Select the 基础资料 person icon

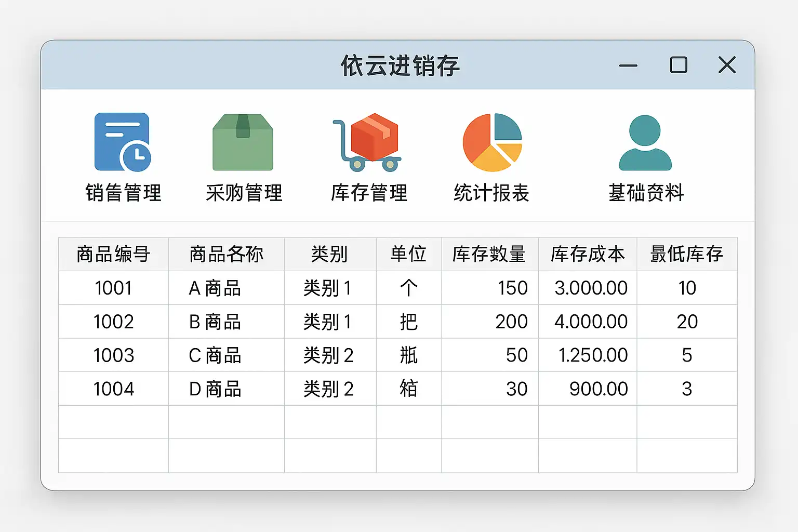645,143
